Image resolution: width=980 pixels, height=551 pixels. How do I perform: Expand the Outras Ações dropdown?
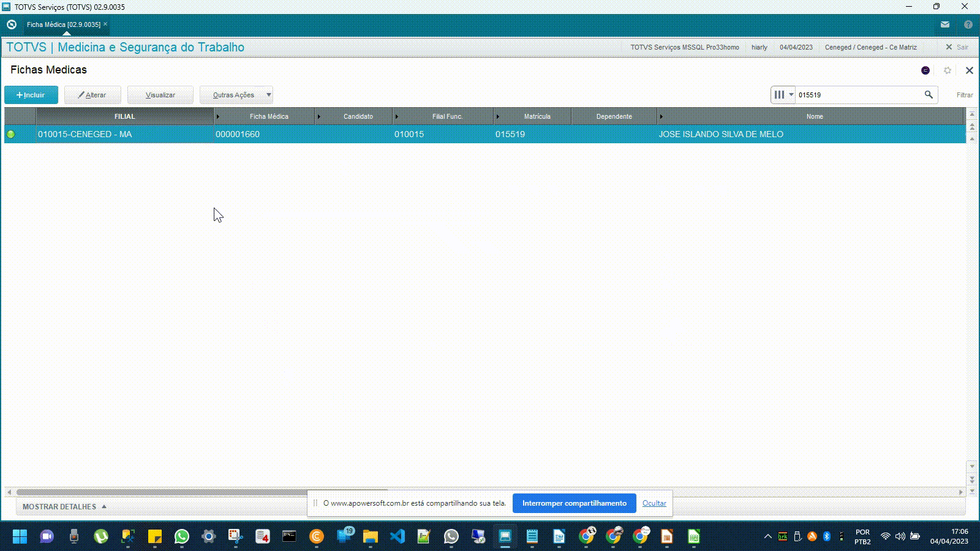[268, 95]
